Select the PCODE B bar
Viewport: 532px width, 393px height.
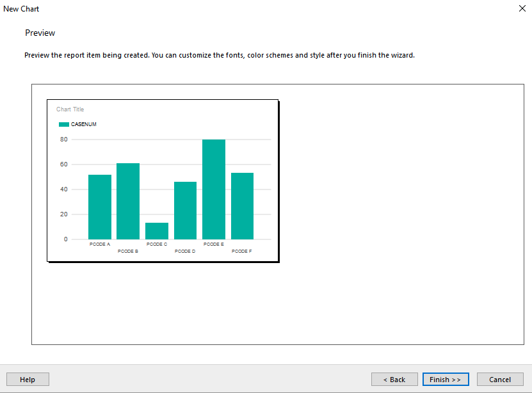point(128,201)
